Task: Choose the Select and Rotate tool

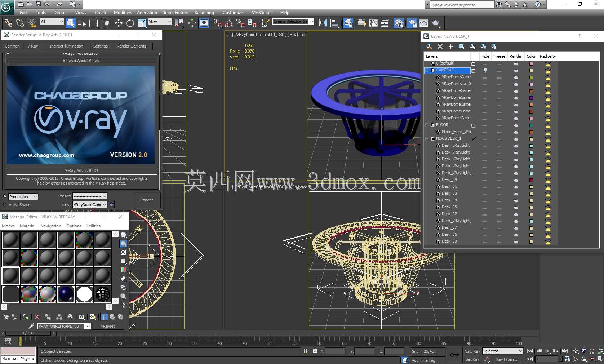Action: coord(130,23)
